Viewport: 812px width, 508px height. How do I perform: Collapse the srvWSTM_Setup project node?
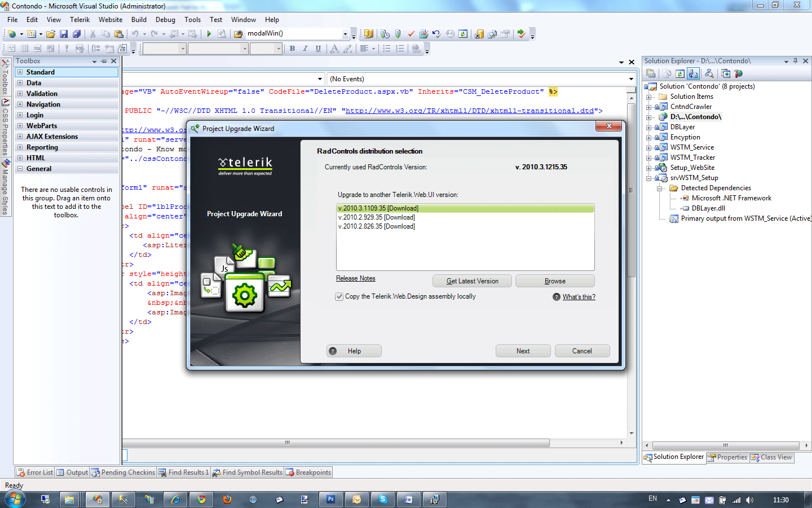(648, 178)
